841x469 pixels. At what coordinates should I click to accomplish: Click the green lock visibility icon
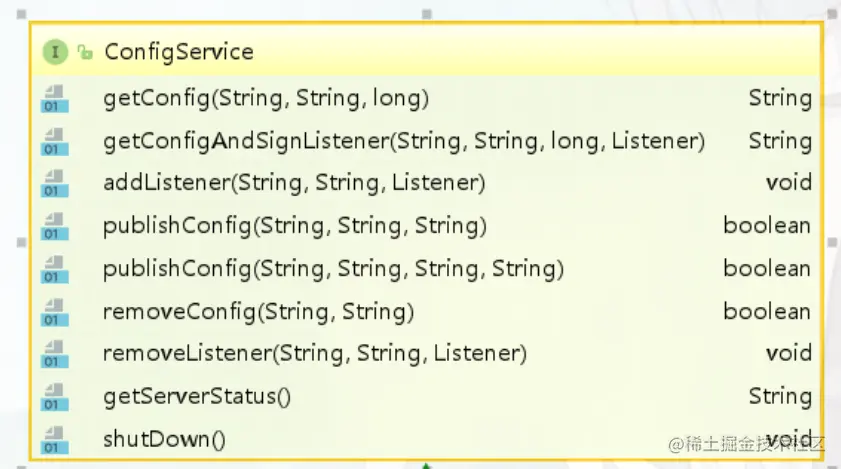tap(85, 52)
